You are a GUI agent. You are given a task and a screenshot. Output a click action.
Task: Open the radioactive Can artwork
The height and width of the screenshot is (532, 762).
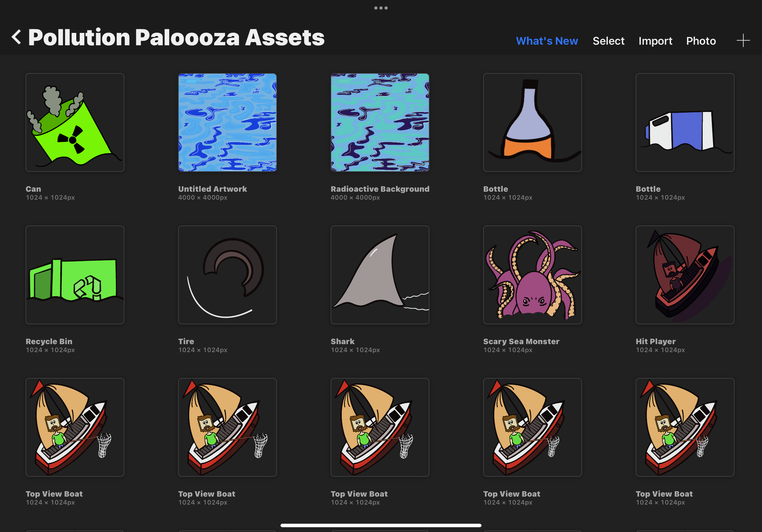75,122
